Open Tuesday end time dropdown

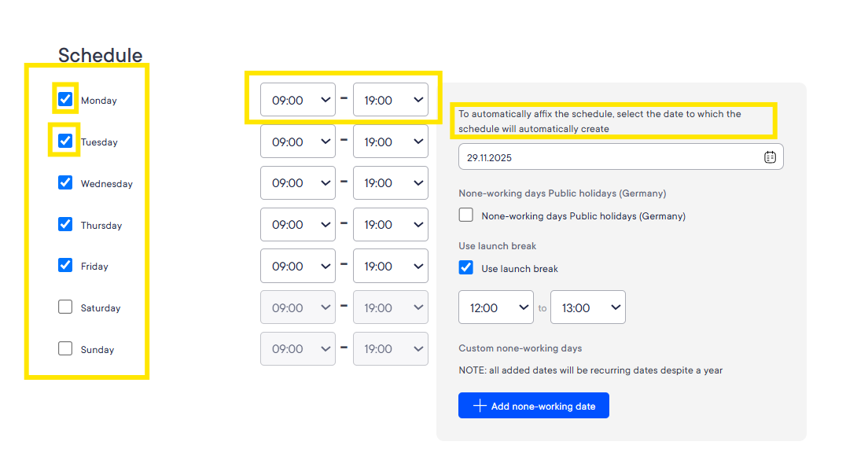coord(391,142)
